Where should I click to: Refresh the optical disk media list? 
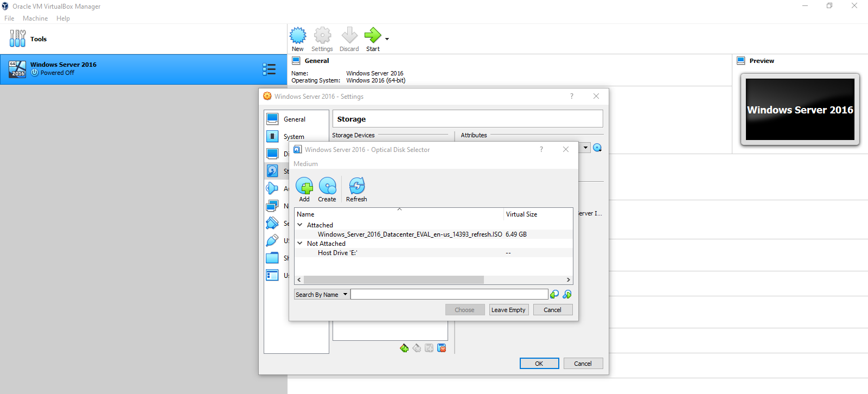[356, 187]
